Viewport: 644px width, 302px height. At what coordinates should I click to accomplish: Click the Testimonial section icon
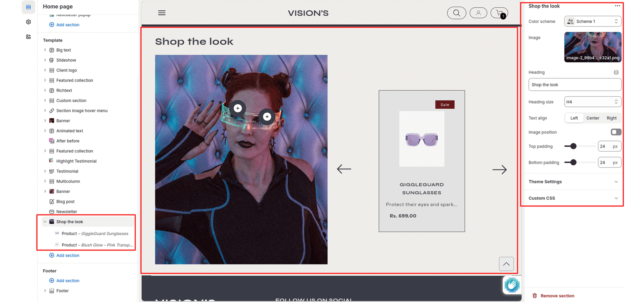51,171
